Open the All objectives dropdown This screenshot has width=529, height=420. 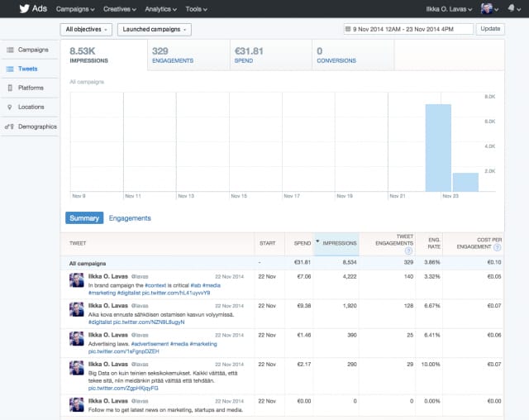[x=86, y=29]
